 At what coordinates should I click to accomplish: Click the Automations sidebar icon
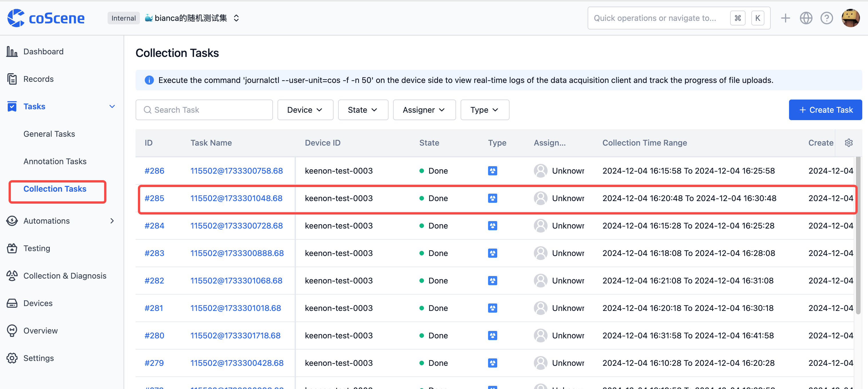coord(12,221)
